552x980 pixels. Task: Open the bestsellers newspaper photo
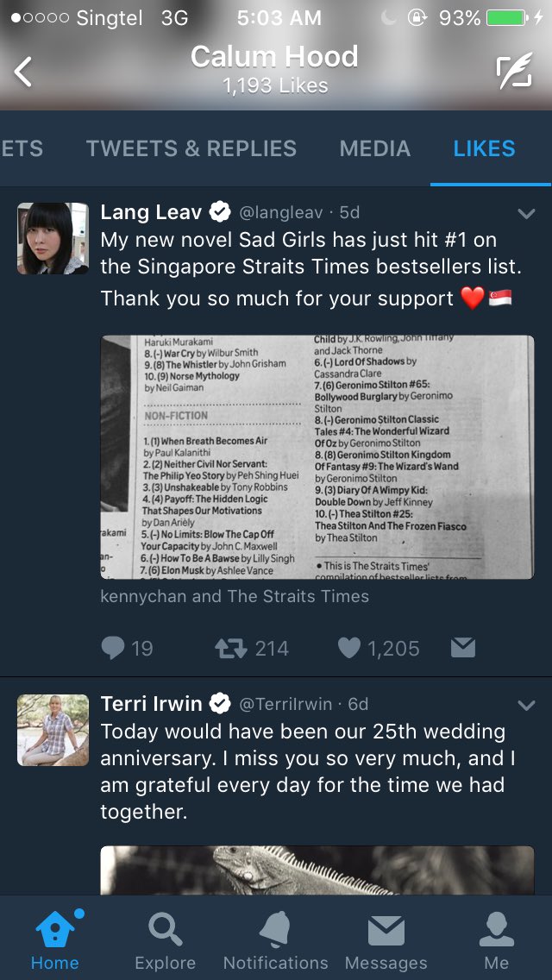click(x=317, y=457)
